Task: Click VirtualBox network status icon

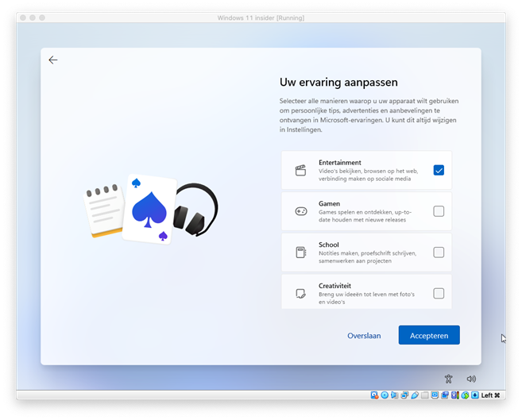Action: (405, 395)
